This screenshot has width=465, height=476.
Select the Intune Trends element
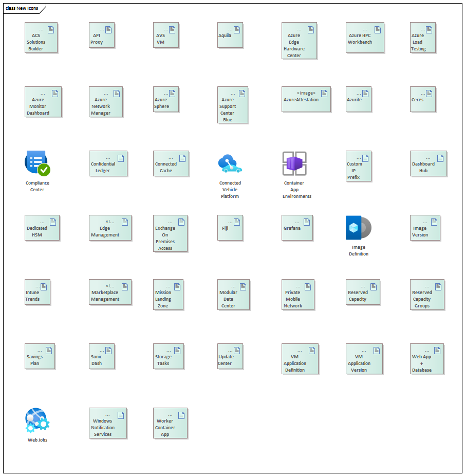(38, 292)
